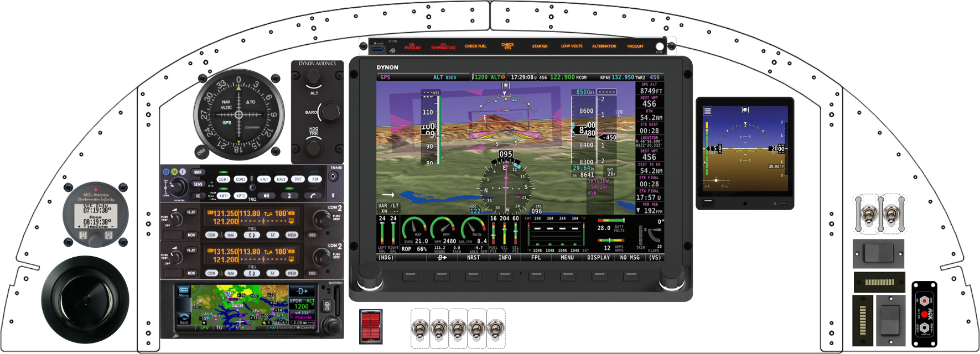Toggle the XMT2 transmit select button
The width and height of the screenshot is (980, 354).
tap(240, 196)
